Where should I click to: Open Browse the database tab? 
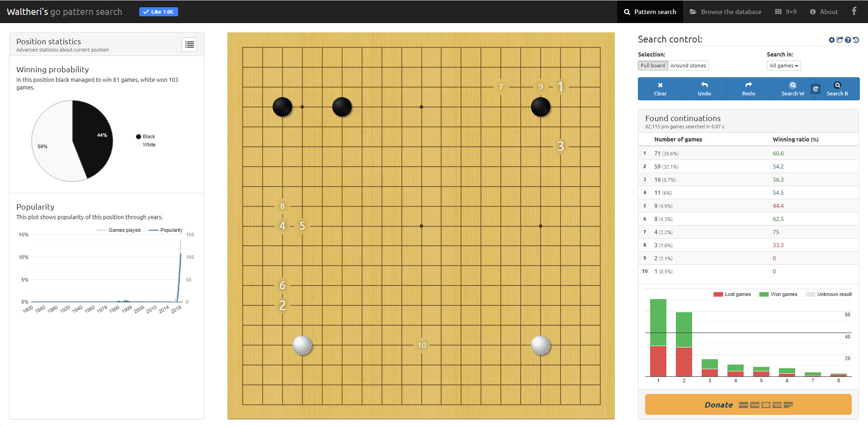click(725, 12)
